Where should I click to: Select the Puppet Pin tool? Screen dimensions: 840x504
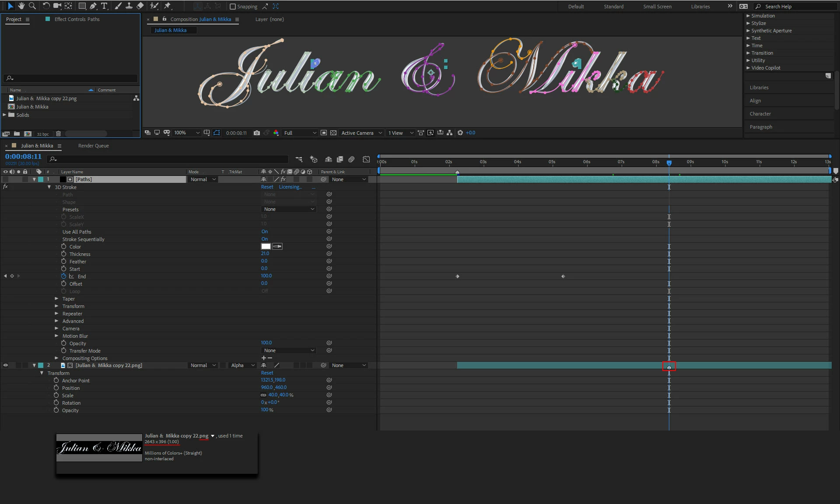[167, 6]
